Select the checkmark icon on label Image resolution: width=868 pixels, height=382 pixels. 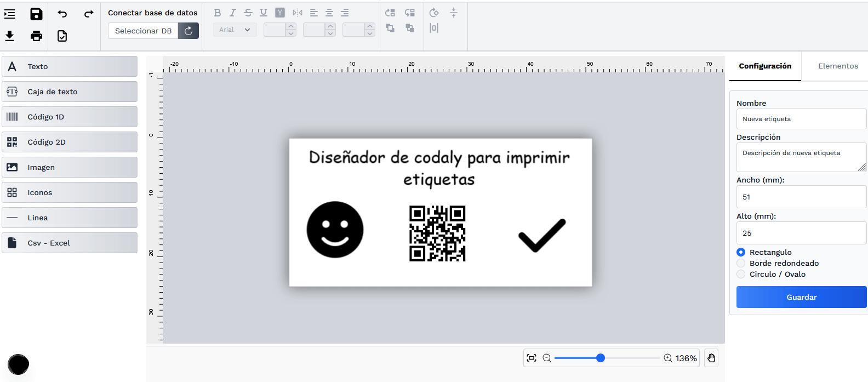click(x=542, y=235)
